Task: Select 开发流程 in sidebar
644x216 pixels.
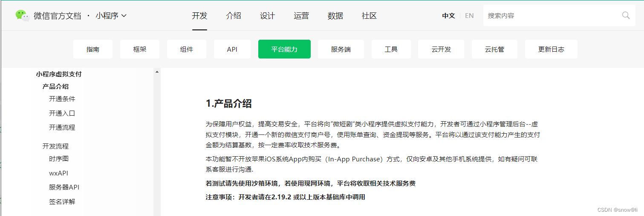Action: pyautogui.click(x=55, y=146)
